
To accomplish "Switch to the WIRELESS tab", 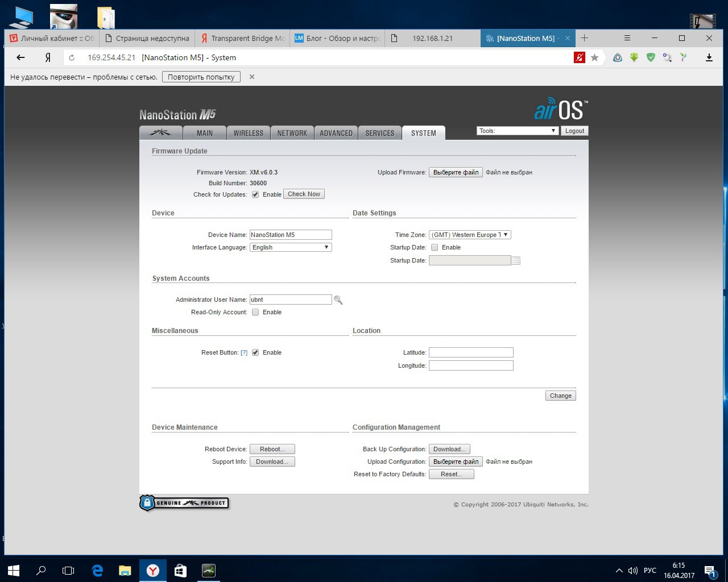I will click(249, 133).
